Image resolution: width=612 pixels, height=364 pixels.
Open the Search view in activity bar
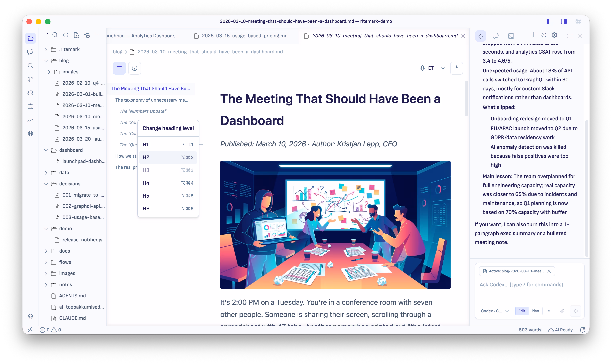[x=30, y=66]
